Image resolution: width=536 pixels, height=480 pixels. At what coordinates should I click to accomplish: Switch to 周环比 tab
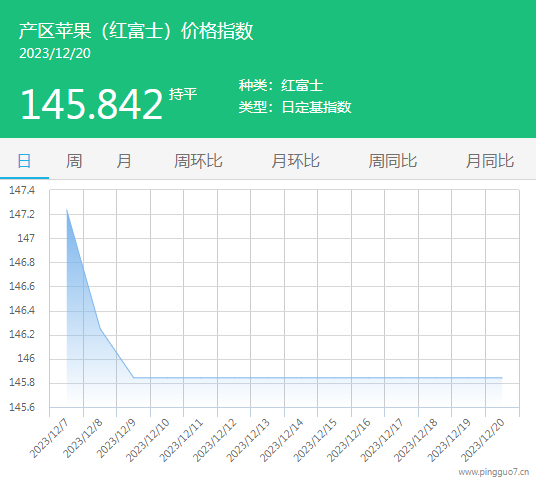pyautogui.click(x=198, y=161)
